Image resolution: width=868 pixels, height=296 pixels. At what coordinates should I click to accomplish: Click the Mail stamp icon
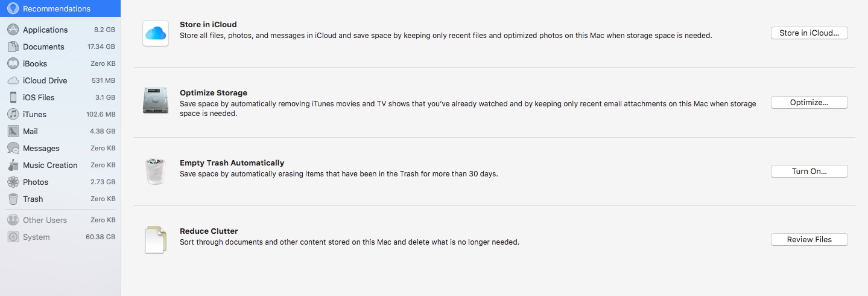point(13,131)
